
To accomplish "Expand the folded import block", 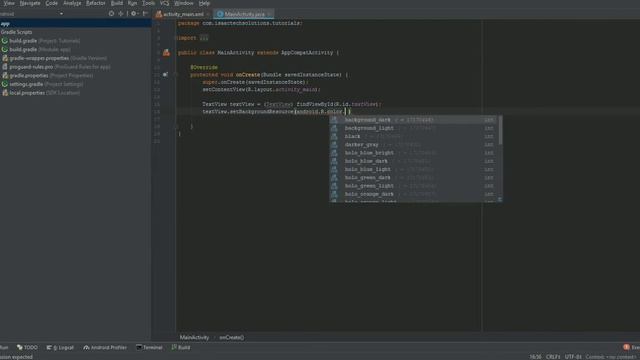I will [x=204, y=38].
